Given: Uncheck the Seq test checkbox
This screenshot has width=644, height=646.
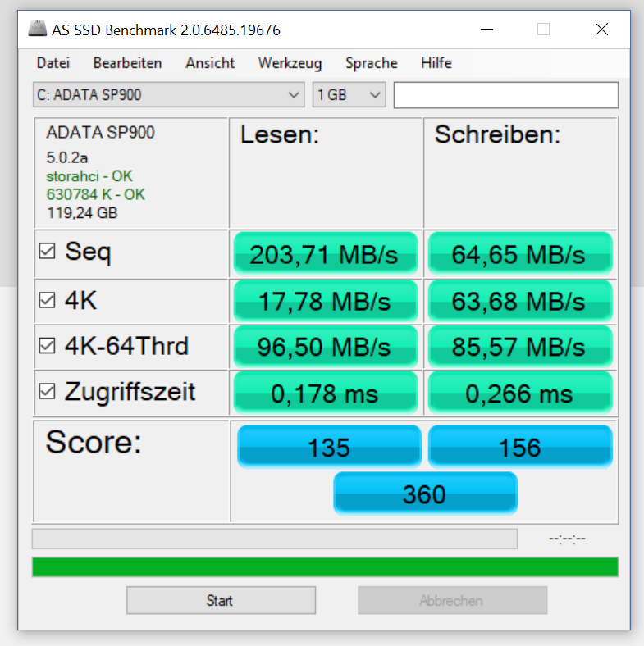Looking at the screenshot, I should [47, 251].
